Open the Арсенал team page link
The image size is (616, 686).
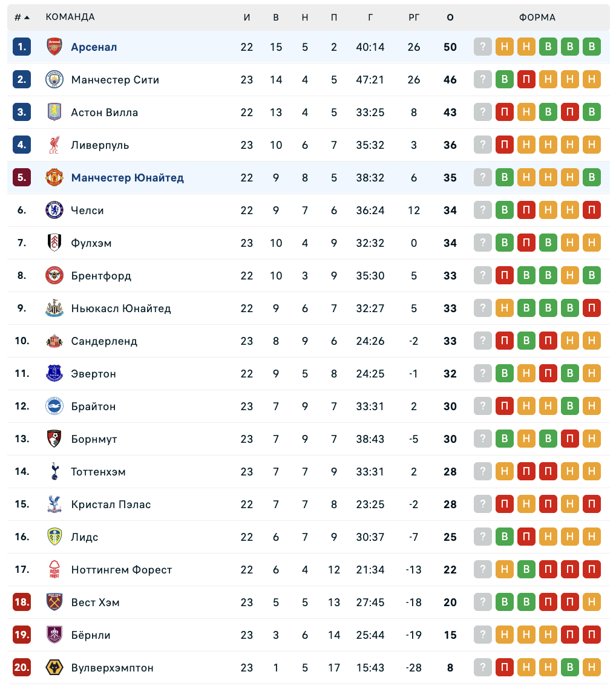(94, 47)
